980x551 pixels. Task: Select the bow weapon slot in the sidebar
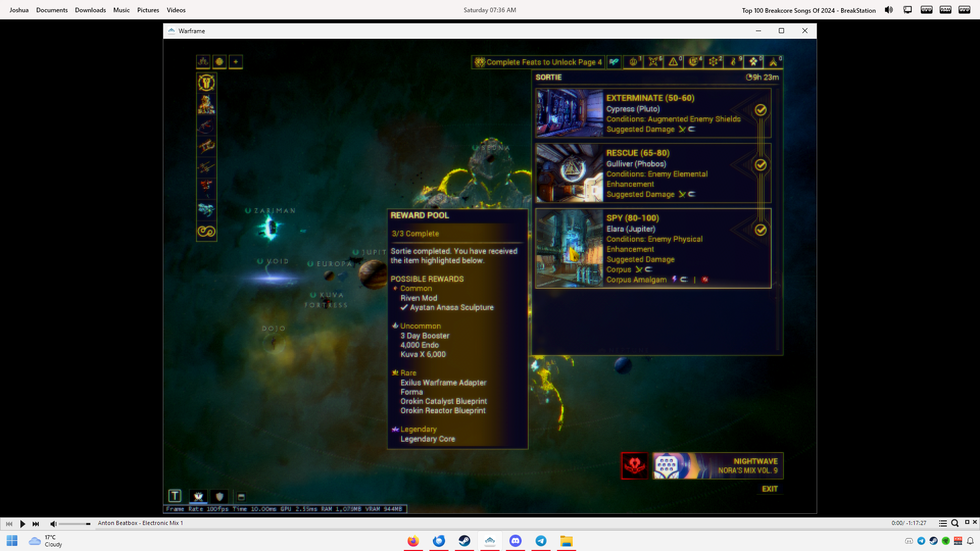coord(206,125)
